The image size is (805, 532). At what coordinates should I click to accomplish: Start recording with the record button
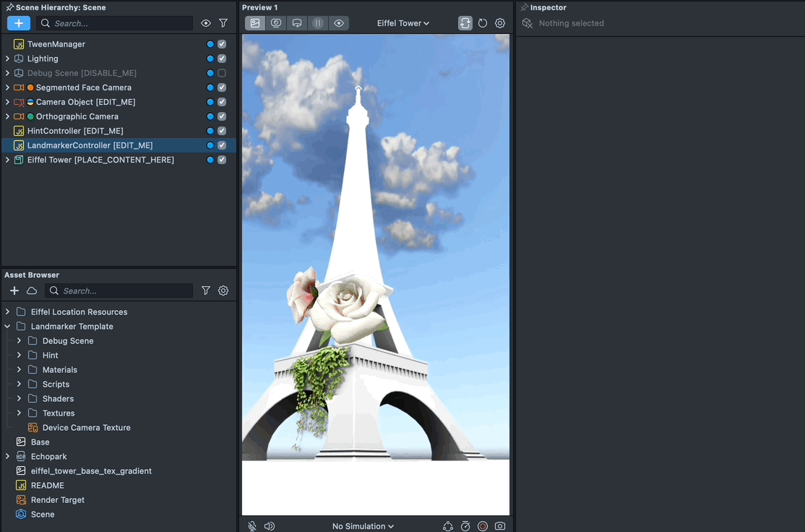pyautogui.click(x=483, y=526)
